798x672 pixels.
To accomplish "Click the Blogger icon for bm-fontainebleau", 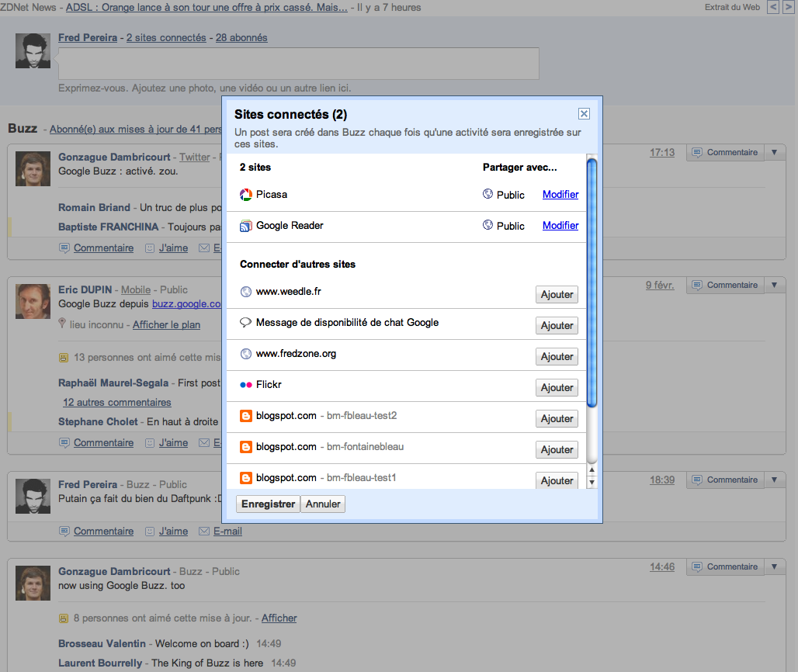I will pos(246,447).
